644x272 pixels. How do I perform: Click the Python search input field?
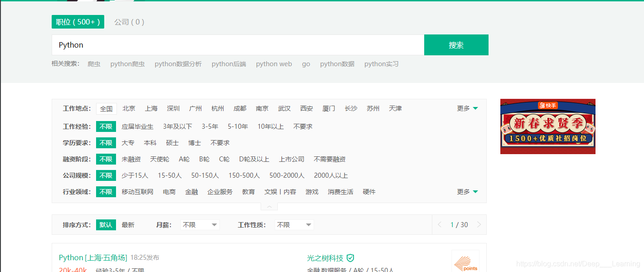tap(237, 45)
